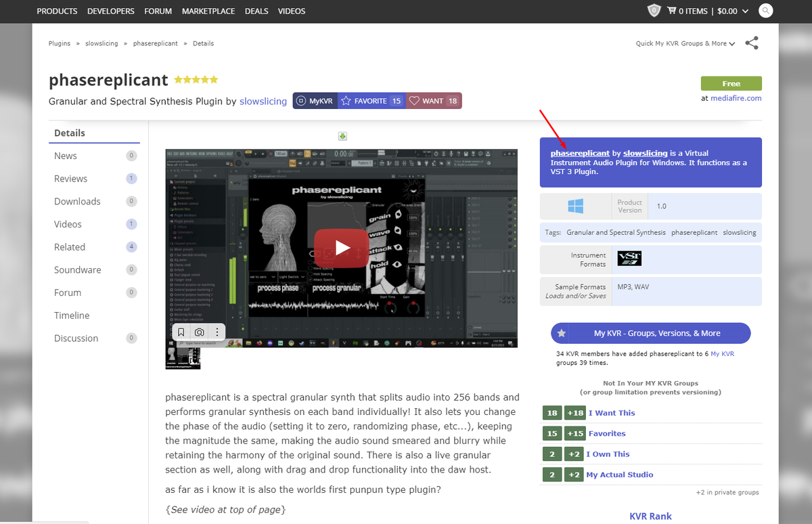Click the star icon on My KVR button

point(561,333)
